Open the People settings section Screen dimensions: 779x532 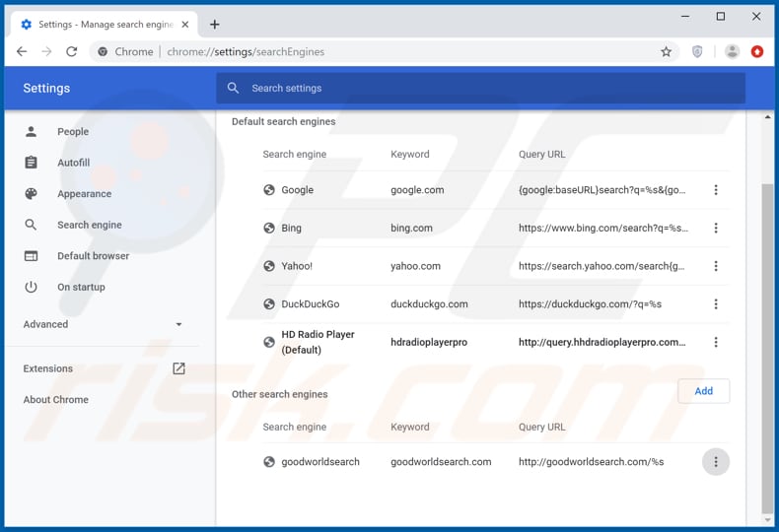(x=73, y=131)
